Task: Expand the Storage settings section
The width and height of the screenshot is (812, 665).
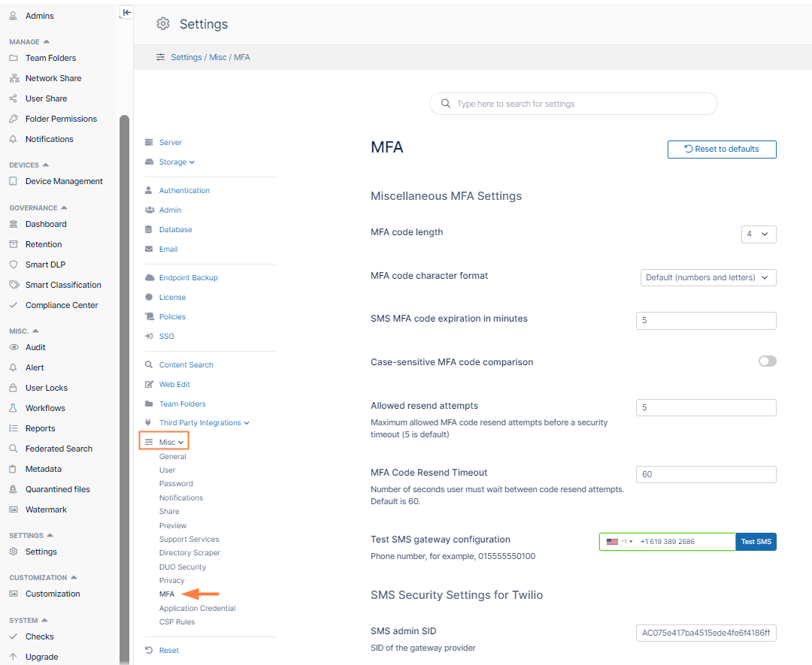Action: [177, 162]
